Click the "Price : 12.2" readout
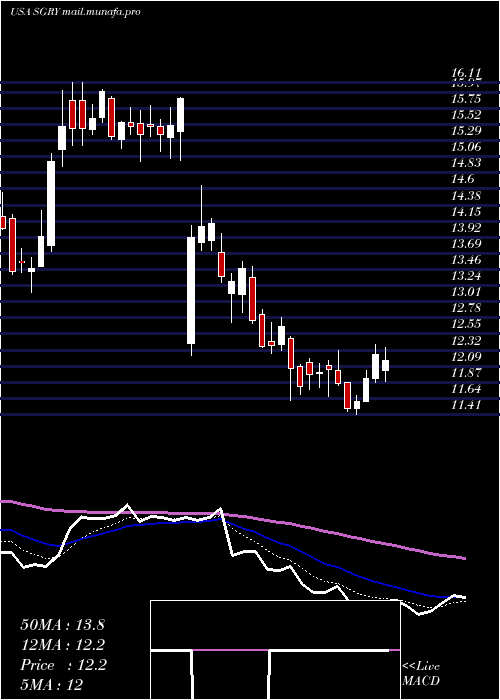This screenshot has width=500, height=700. coord(63,665)
